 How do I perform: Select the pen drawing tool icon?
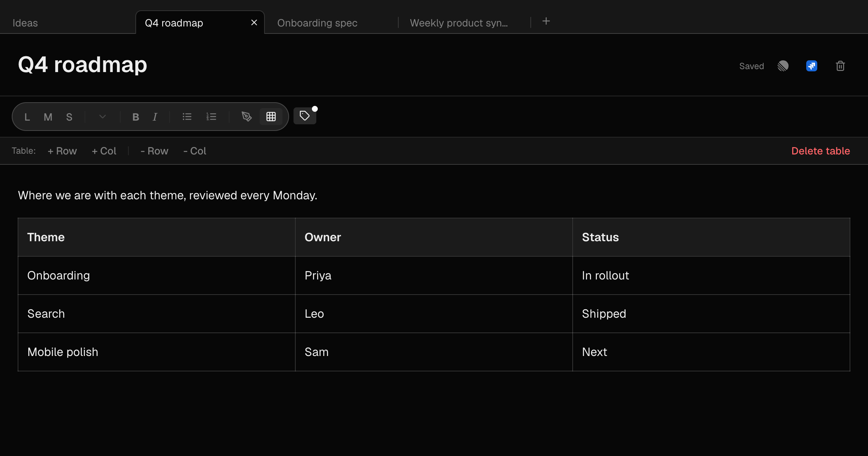tap(246, 117)
